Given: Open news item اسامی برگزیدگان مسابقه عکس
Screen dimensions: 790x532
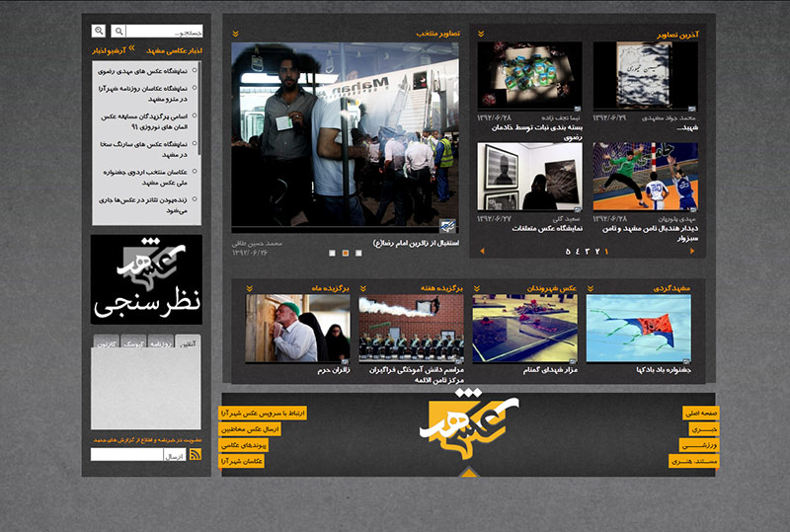Looking at the screenshot, I should [144, 121].
